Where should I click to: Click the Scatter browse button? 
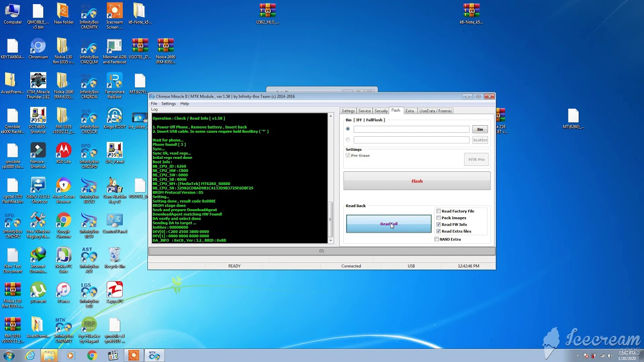(x=480, y=140)
